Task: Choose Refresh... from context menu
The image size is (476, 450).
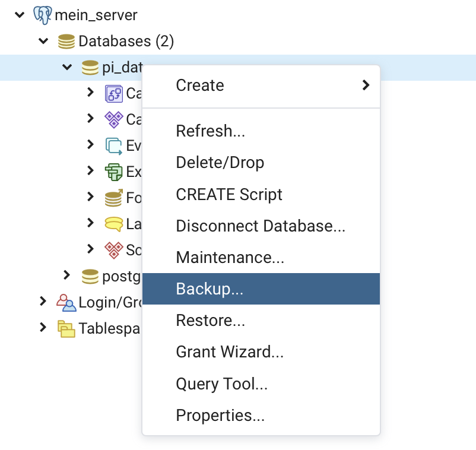Action: point(261,131)
